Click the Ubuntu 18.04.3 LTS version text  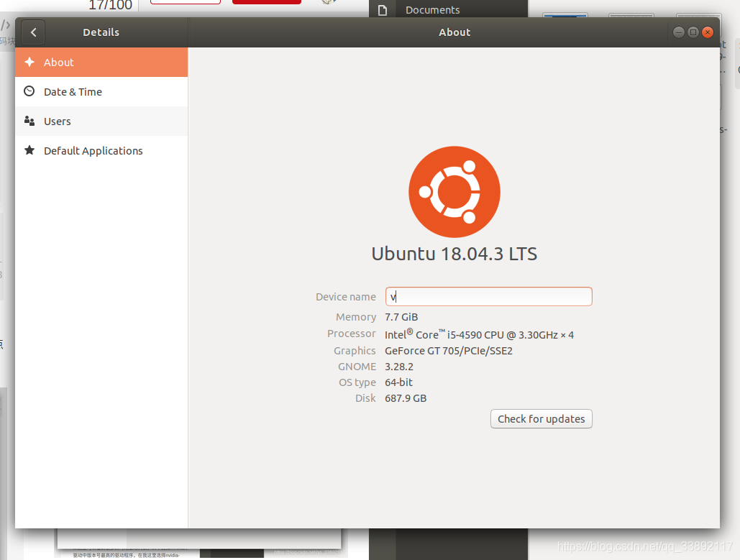pos(454,254)
